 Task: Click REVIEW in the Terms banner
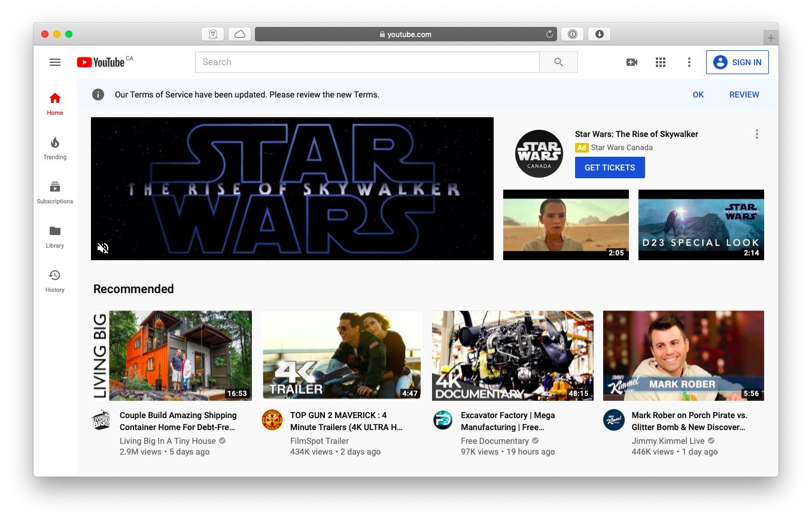coord(744,95)
